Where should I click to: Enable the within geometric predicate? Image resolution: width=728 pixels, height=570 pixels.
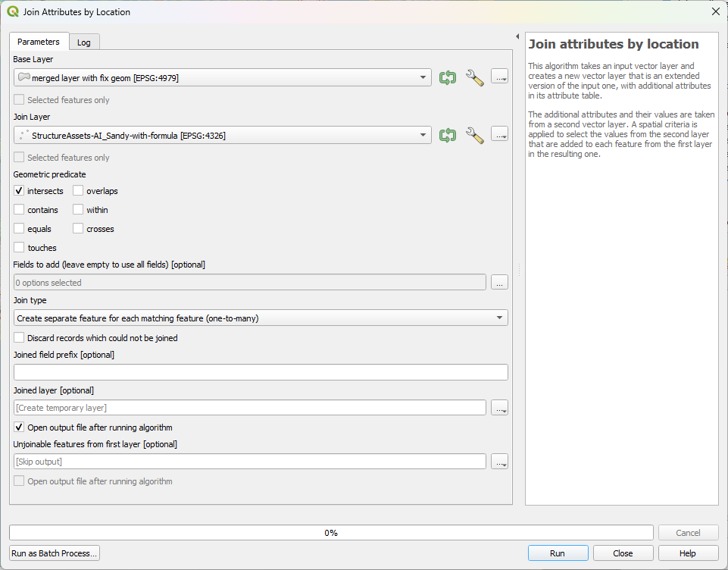pos(78,210)
